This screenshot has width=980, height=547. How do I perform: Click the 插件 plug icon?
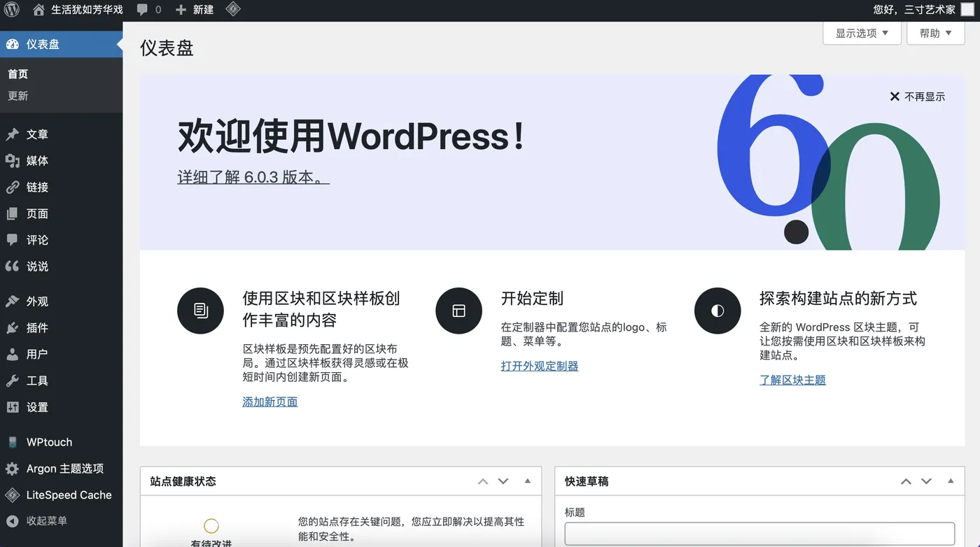[13, 328]
